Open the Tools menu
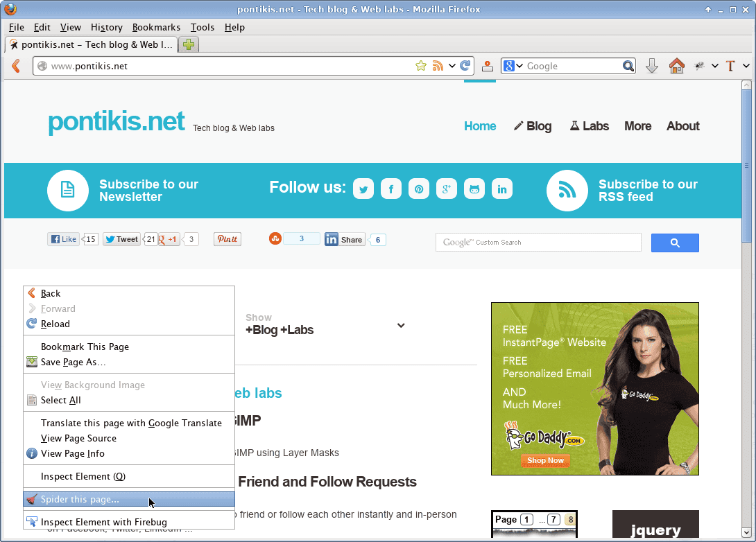 point(202,28)
